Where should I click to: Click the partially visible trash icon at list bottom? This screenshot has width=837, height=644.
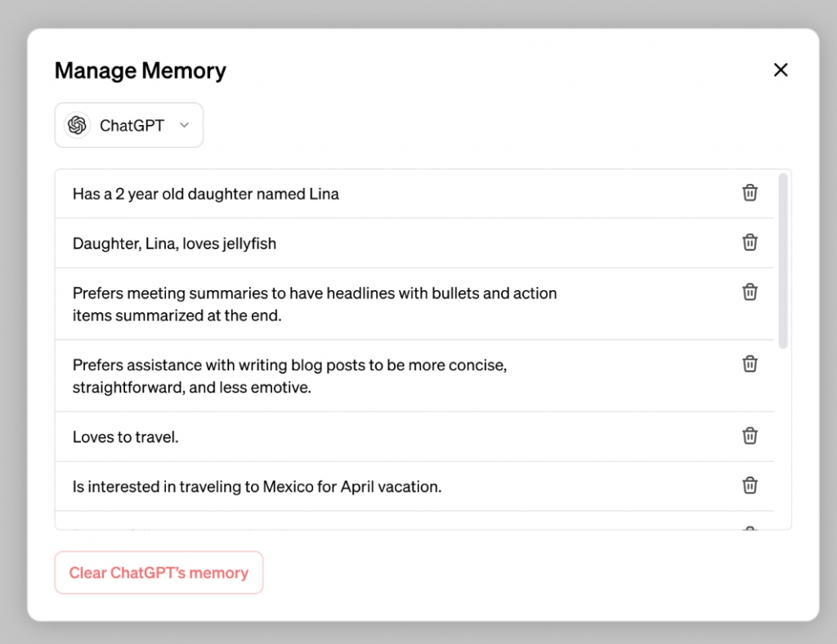[x=750, y=528]
